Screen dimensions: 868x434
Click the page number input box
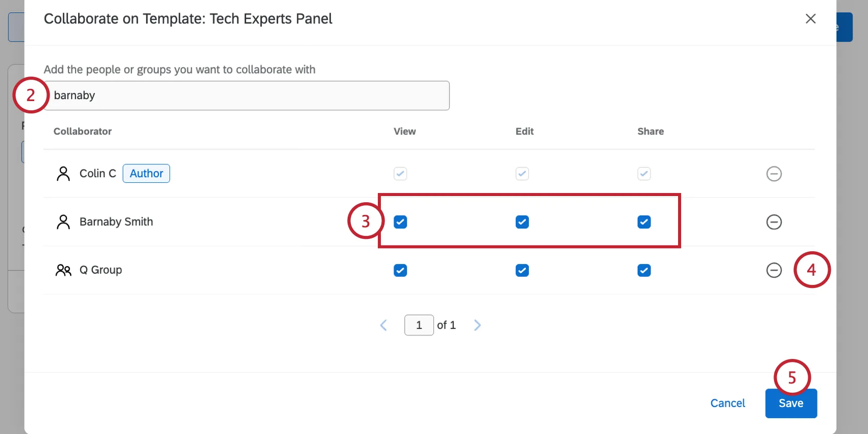419,325
